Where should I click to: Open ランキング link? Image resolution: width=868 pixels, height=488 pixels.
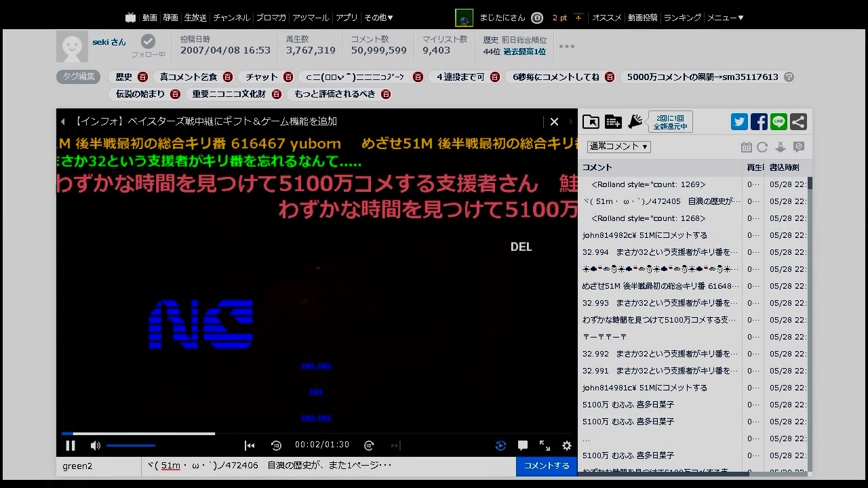pyautogui.click(x=682, y=18)
